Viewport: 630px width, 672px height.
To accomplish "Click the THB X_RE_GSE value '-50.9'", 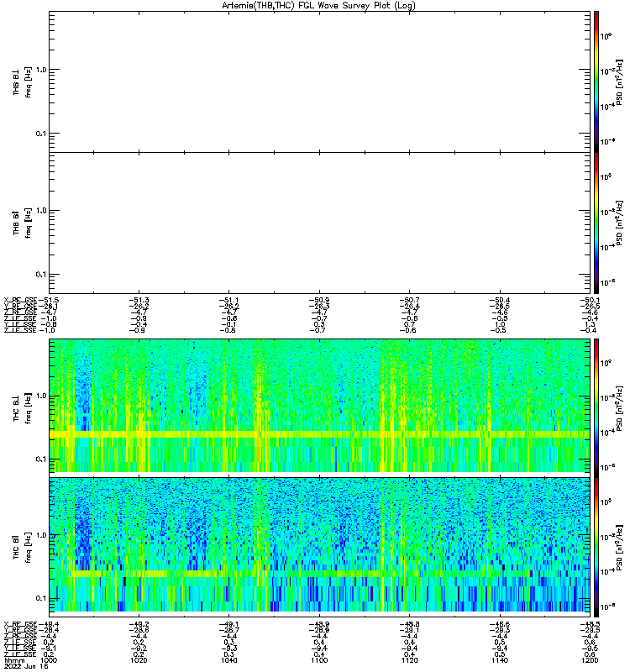I will point(319,300).
